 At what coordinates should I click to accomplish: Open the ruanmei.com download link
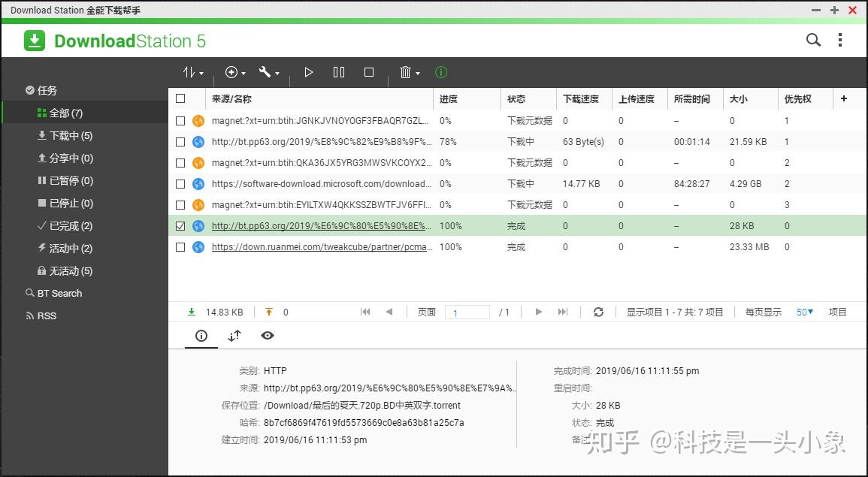click(323, 246)
